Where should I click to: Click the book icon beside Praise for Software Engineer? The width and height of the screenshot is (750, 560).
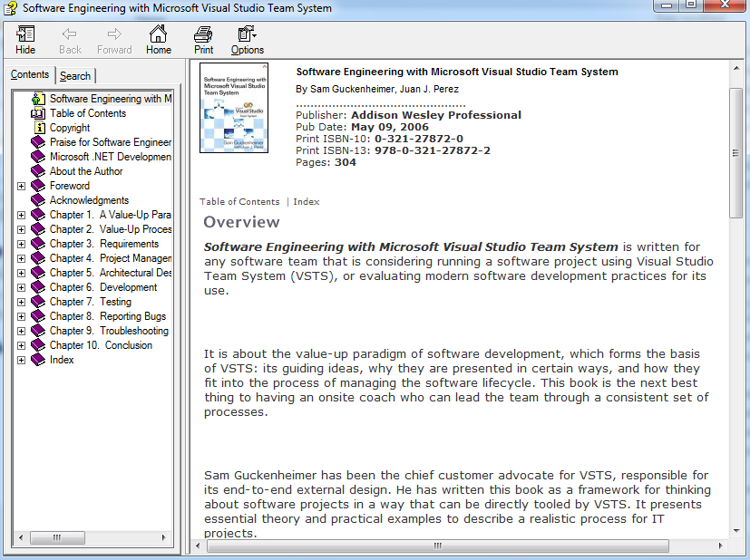[37, 141]
